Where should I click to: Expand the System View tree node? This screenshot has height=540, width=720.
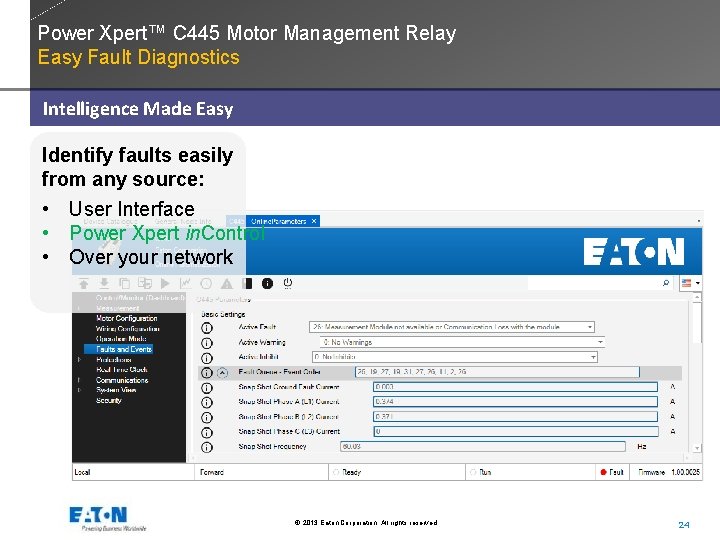[79, 390]
